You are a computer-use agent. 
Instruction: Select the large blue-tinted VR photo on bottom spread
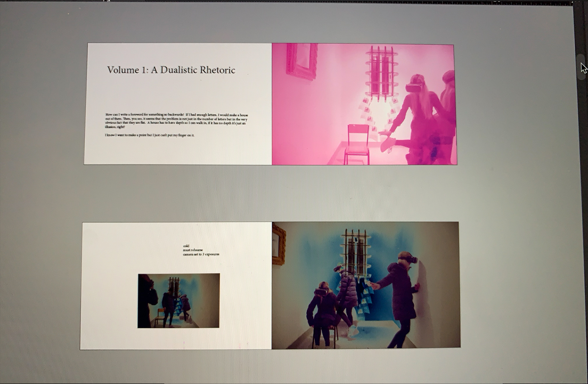[366, 285]
